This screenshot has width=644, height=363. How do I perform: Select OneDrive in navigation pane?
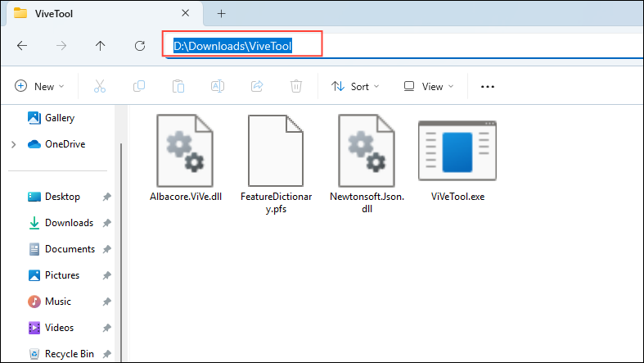[x=57, y=144]
